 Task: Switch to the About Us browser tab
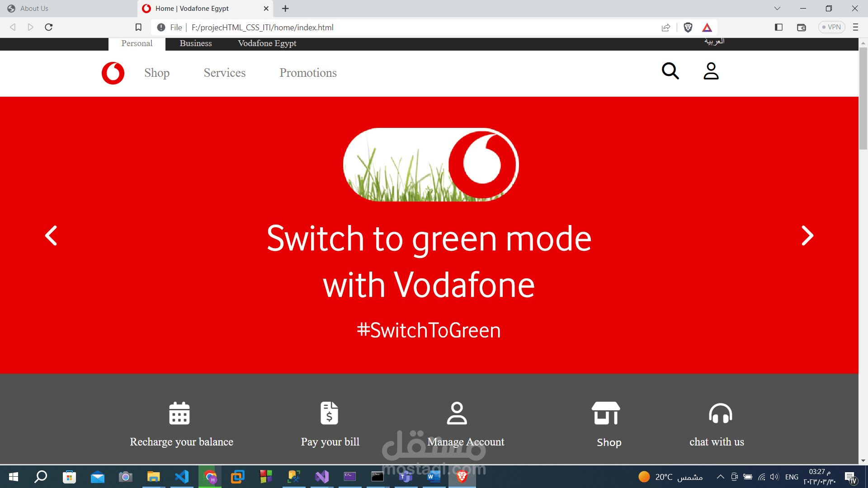tap(34, 9)
